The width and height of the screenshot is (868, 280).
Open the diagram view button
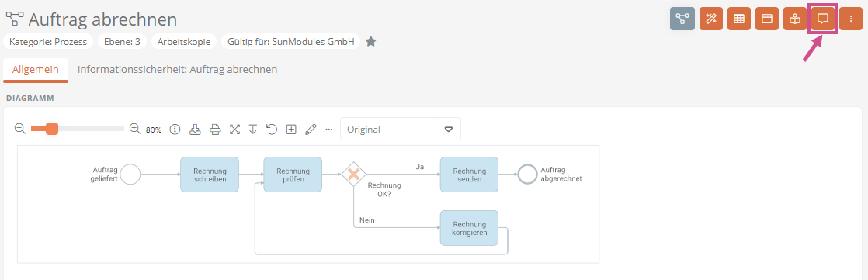pyautogui.click(x=682, y=19)
